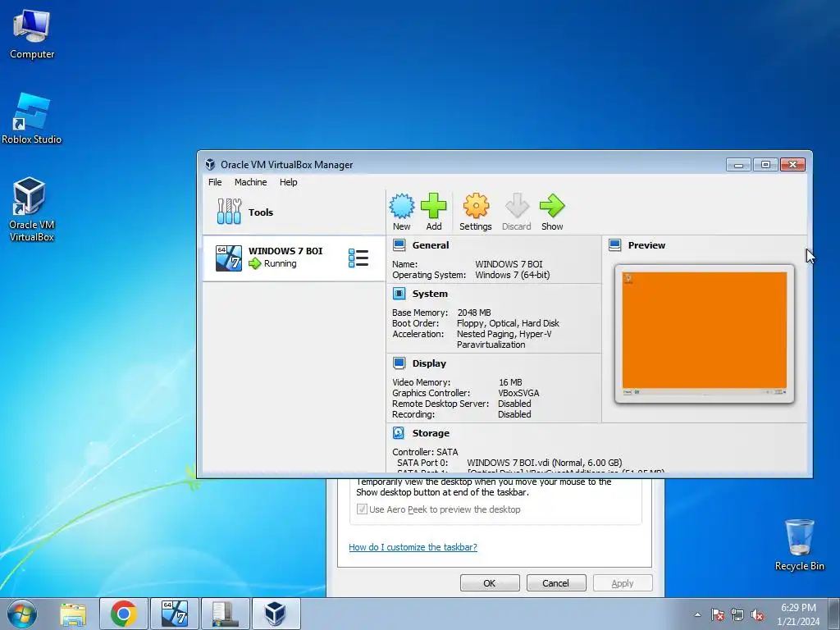Open Oracle VM VirtualBox desktop shortcut
The image size is (840, 630).
pyautogui.click(x=32, y=210)
